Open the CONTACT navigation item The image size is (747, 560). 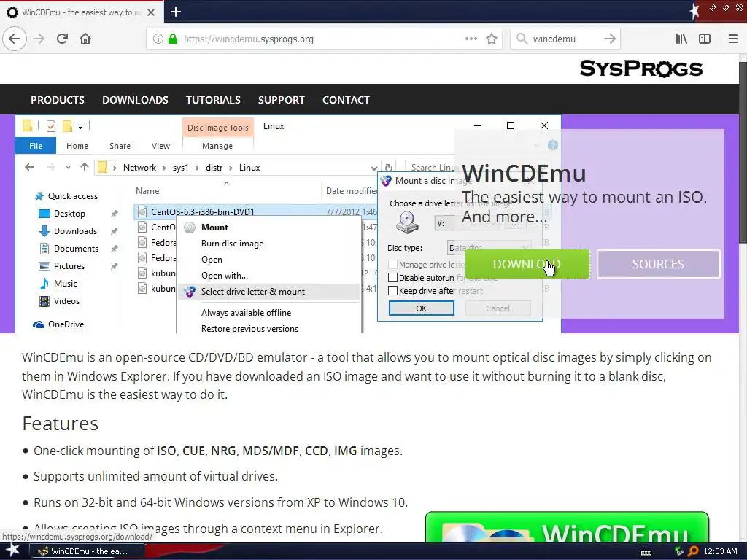click(346, 100)
